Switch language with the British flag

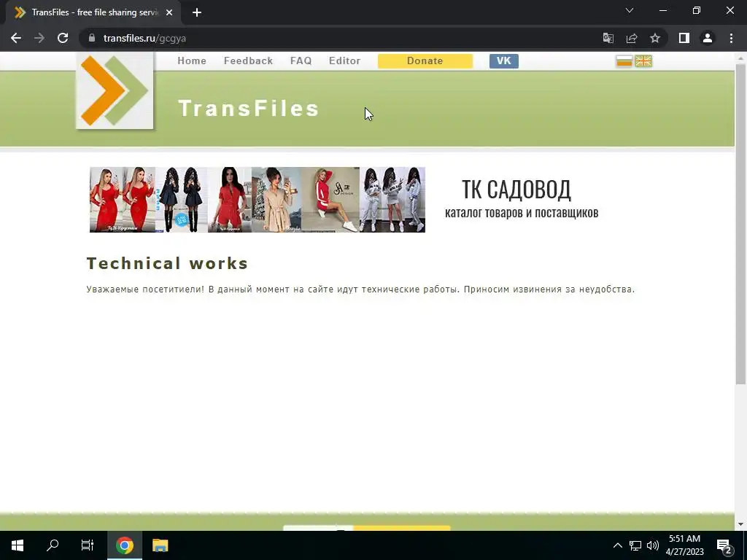point(643,61)
